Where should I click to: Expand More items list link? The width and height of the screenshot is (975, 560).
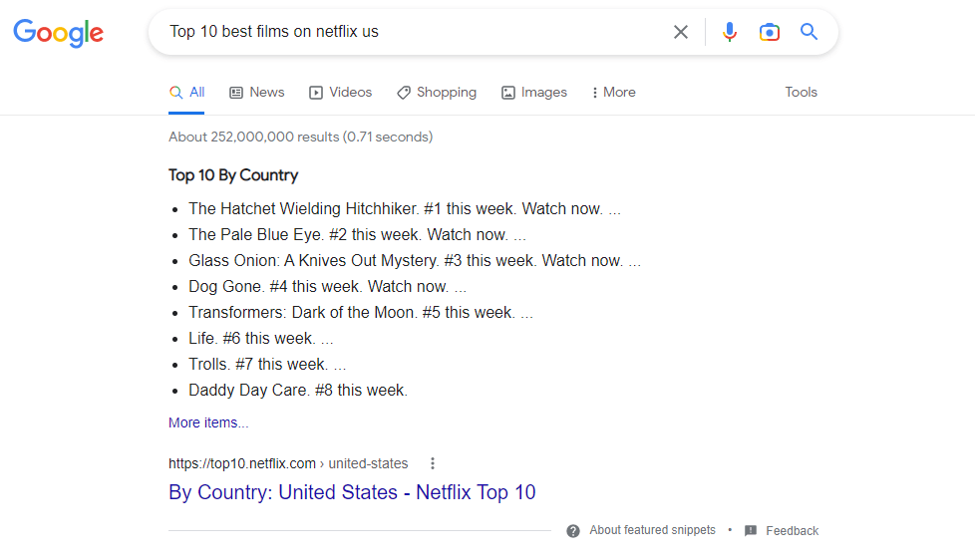pyautogui.click(x=208, y=422)
